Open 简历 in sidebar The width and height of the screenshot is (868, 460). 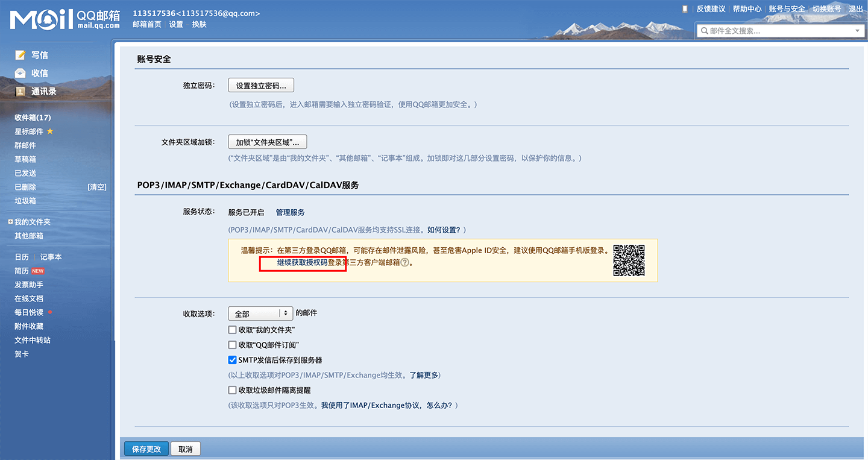22,271
